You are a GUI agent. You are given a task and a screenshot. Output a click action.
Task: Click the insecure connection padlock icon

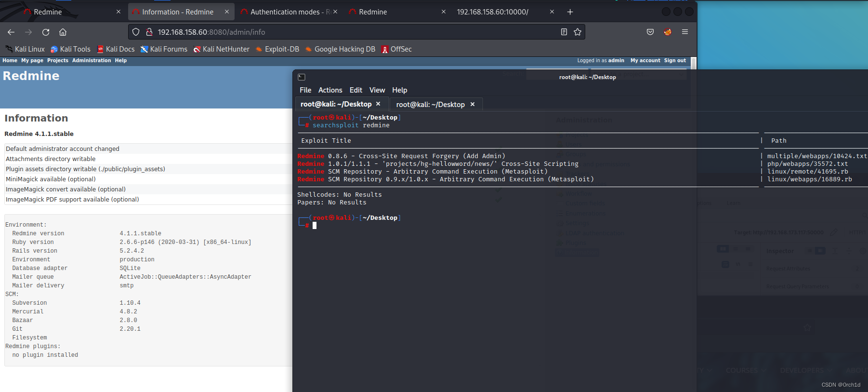[149, 32]
